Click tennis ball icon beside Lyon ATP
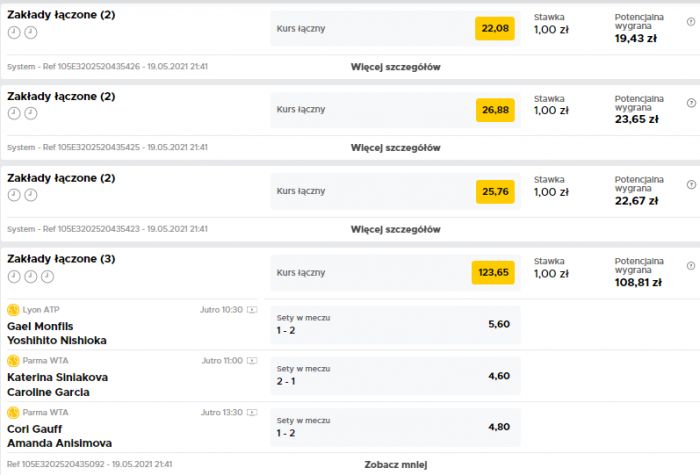The width and height of the screenshot is (700, 475). point(13,309)
